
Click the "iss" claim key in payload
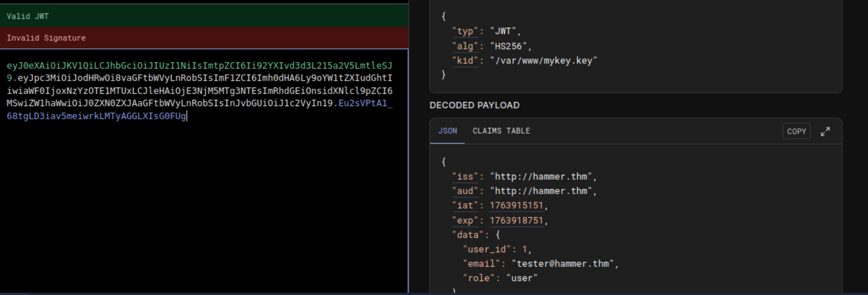click(x=465, y=176)
